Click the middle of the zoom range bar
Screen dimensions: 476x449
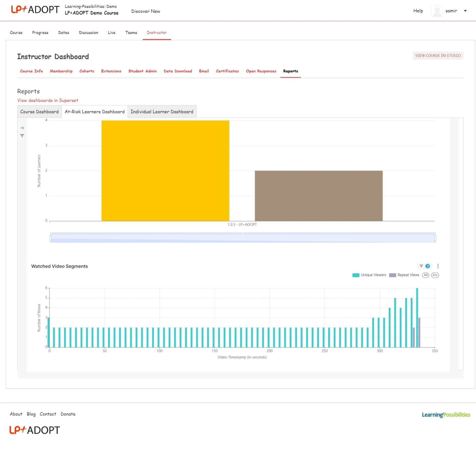[x=243, y=238]
